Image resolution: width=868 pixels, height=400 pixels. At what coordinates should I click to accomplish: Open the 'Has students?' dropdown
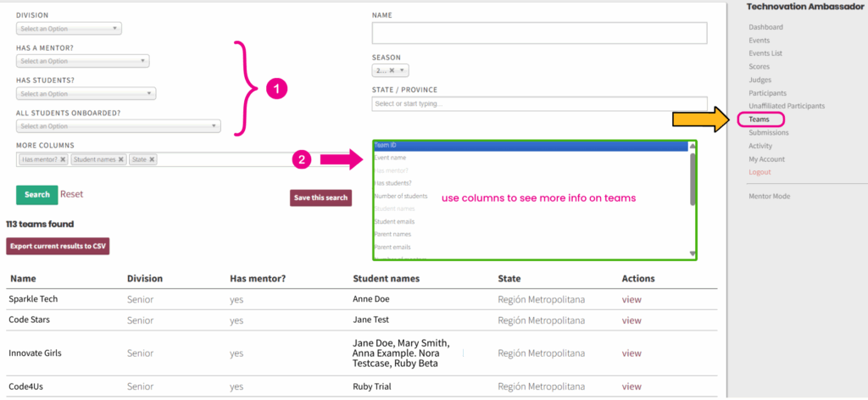click(86, 94)
